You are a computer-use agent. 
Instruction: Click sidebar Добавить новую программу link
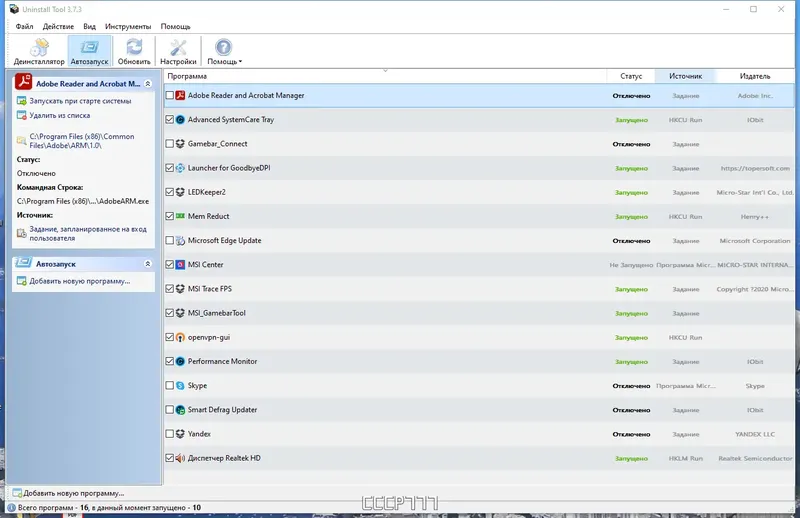pos(80,281)
